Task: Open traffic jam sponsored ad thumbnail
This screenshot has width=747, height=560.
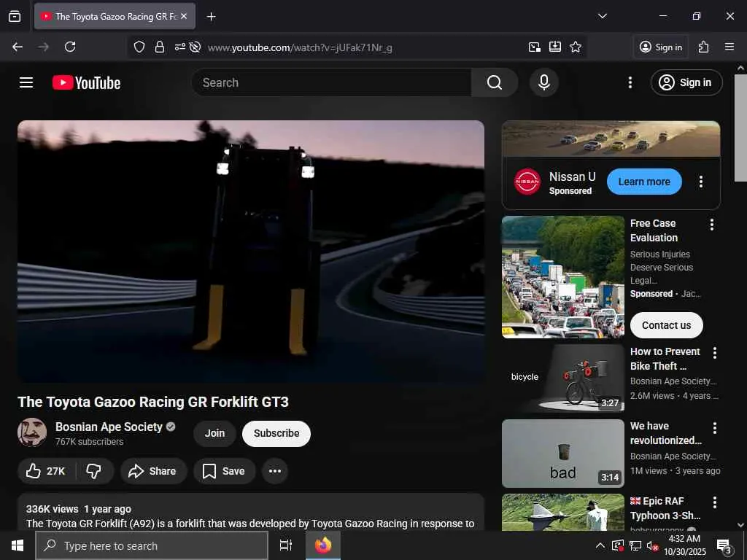Action: [563, 277]
